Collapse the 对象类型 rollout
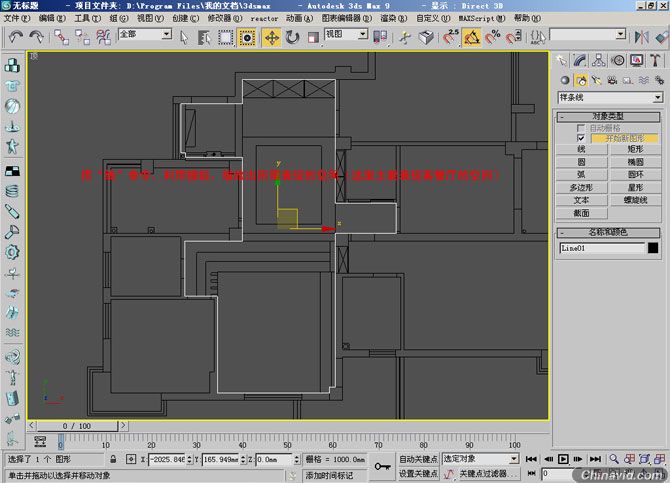Viewport: 670px width, 483px height. pyautogui.click(x=608, y=116)
